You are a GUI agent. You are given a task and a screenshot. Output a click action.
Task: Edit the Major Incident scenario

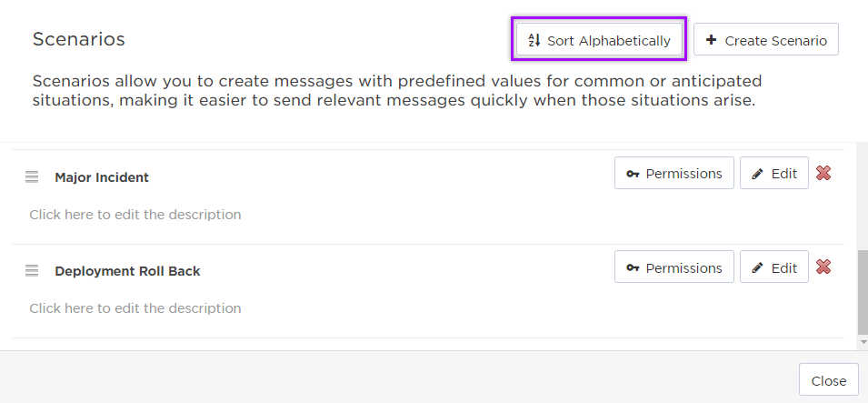pyautogui.click(x=773, y=173)
